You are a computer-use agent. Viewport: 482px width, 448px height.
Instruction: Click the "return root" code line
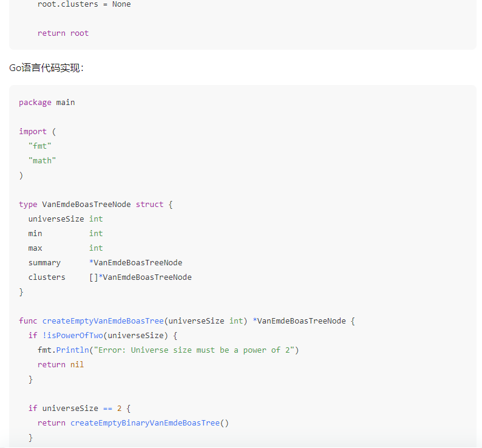[63, 33]
